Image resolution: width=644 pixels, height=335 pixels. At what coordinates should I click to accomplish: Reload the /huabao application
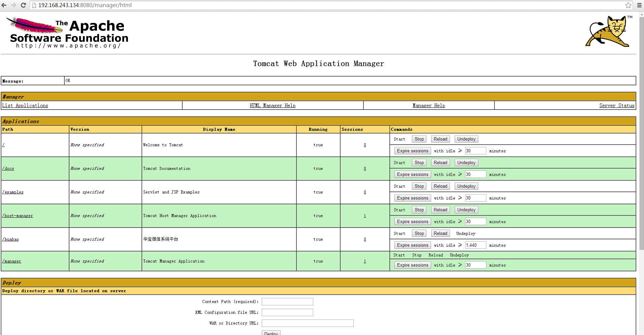440,233
